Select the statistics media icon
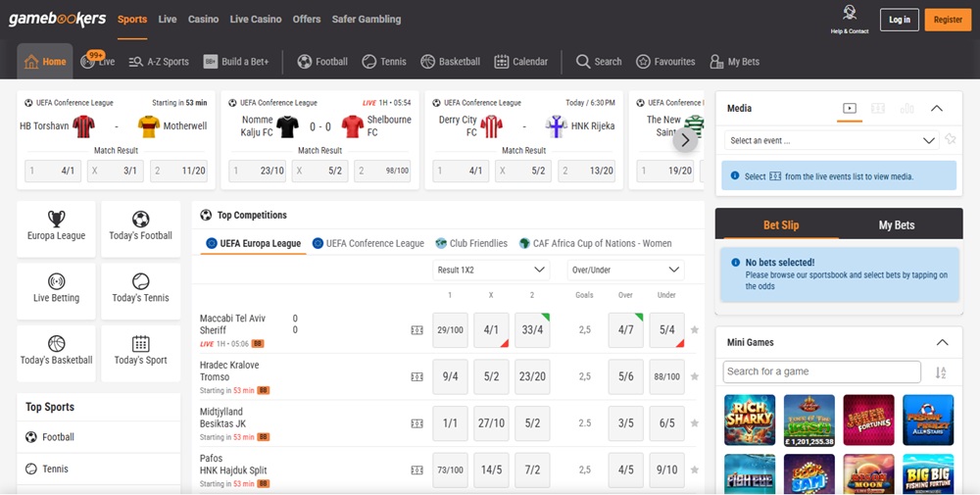Image resolution: width=980 pixels, height=495 pixels. click(x=906, y=108)
